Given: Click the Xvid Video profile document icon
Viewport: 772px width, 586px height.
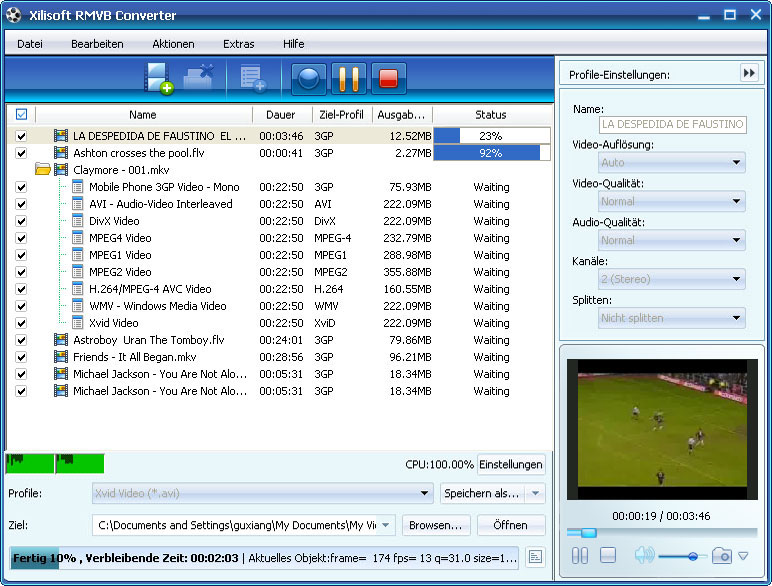Looking at the screenshot, I should (77, 323).
